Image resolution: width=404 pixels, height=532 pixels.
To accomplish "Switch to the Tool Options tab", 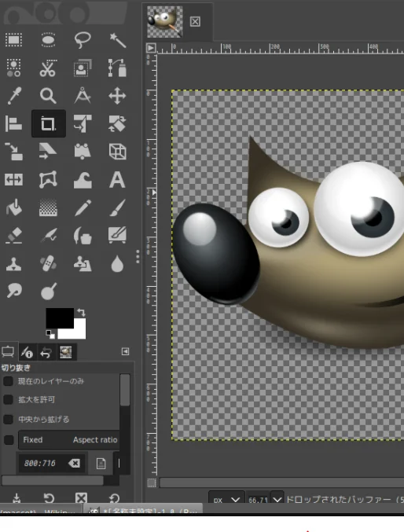I will pyautogui.click(x=8, y=351).
